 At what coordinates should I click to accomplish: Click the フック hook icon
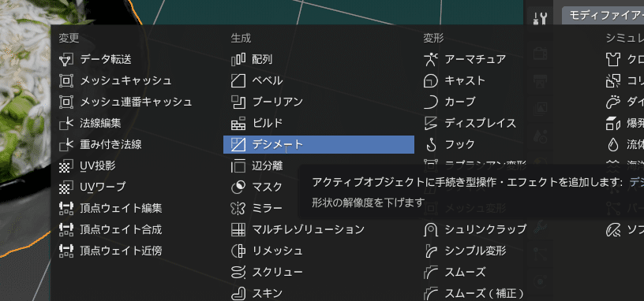[x=430, y=144]
